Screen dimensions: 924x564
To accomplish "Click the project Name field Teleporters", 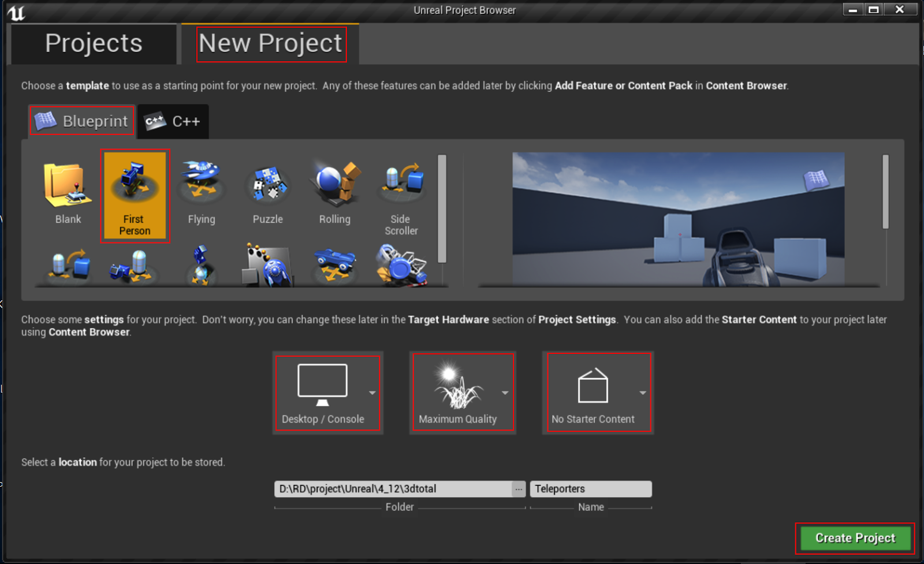I will pyautogui.click(x=591, y=489).
